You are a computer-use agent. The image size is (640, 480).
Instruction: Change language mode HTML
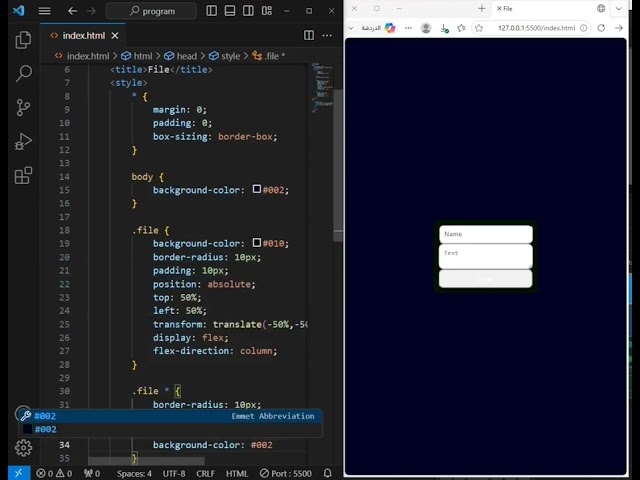[237, 473]
